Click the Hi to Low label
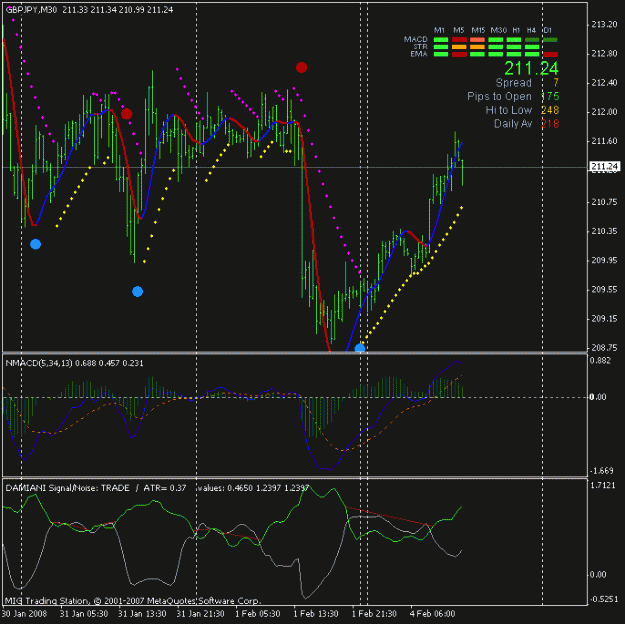625x624 pixels. 509,110
